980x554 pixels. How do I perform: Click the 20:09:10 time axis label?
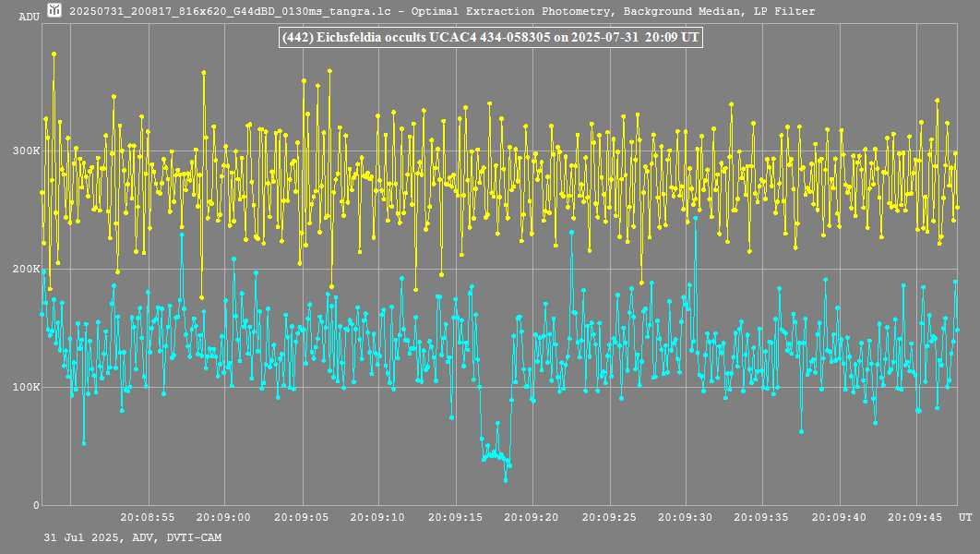(x=378, y=519)
